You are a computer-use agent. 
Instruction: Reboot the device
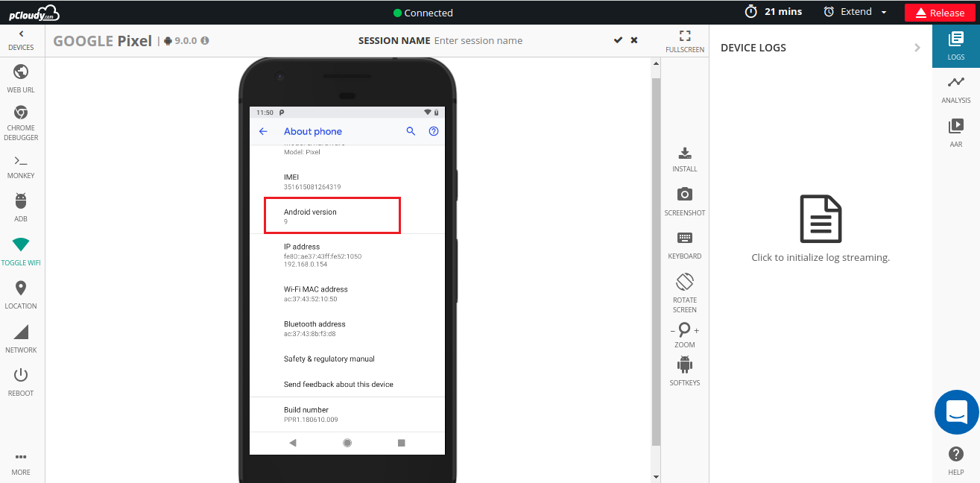pyautogui.click(x=21, y=382)
